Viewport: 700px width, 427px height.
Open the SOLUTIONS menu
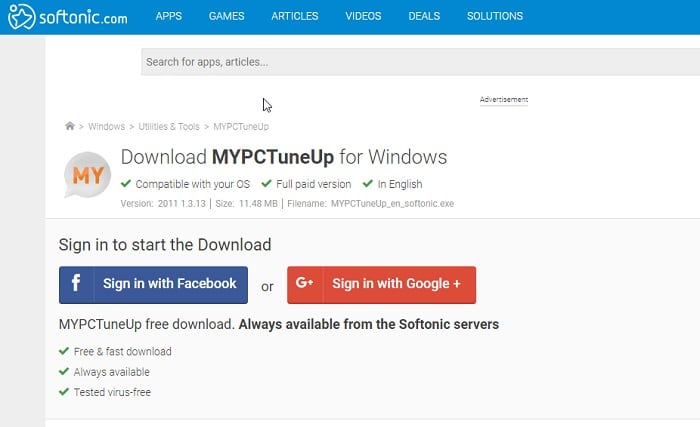(x=495, y=16)
